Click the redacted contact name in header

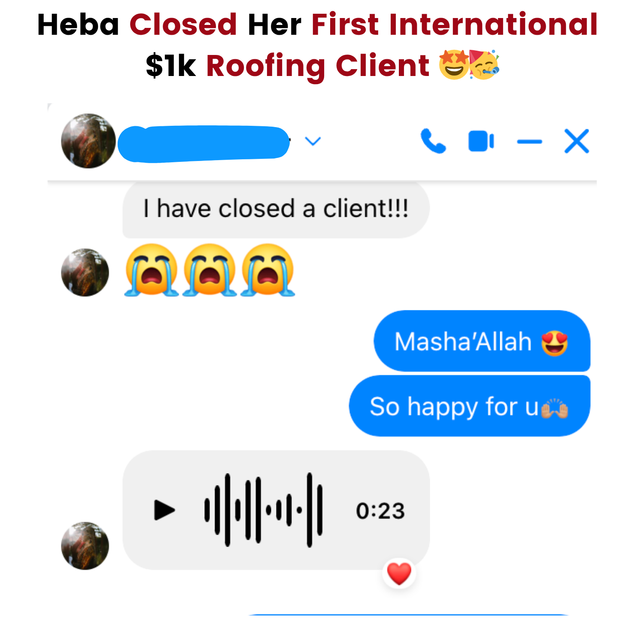click(x=204, y=144)
